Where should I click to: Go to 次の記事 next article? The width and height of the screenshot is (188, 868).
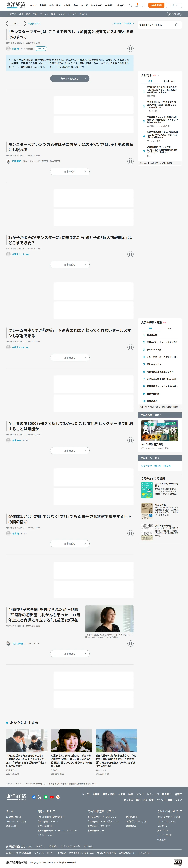click(x=129, y=24)
